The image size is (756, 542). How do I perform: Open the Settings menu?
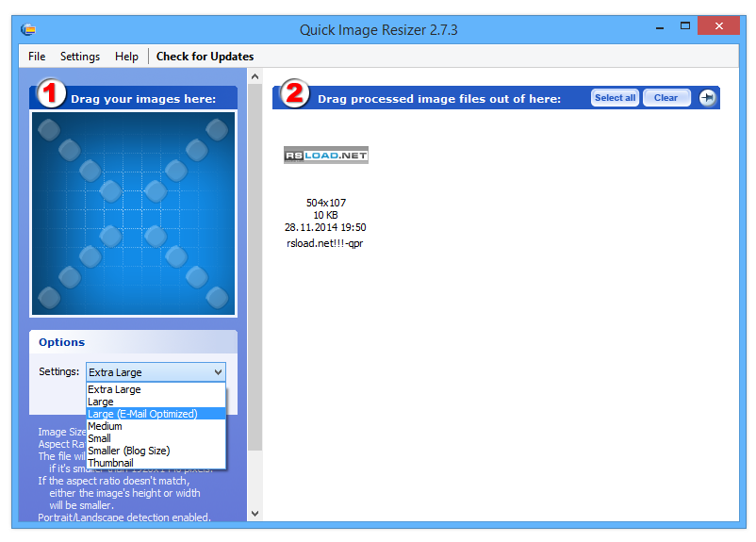click(x=80, y=57)
